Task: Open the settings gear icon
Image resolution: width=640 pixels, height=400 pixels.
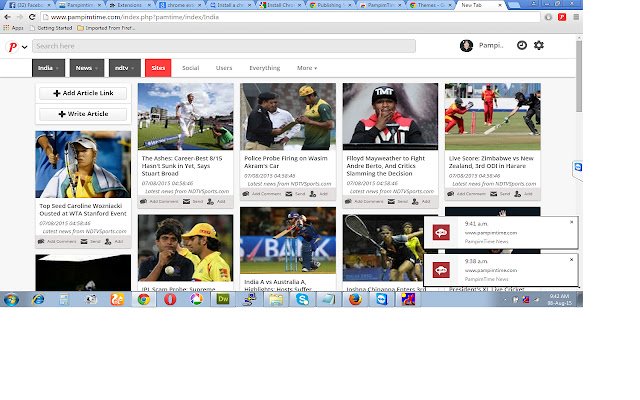Action: tap(539, 45)
